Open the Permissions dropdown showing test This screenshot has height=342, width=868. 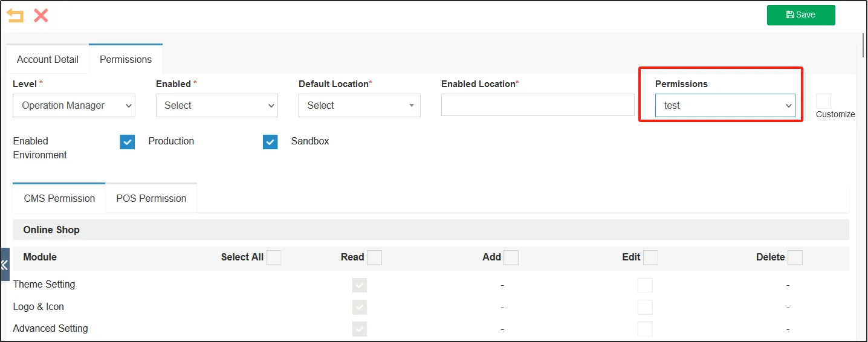click(725, 105)
